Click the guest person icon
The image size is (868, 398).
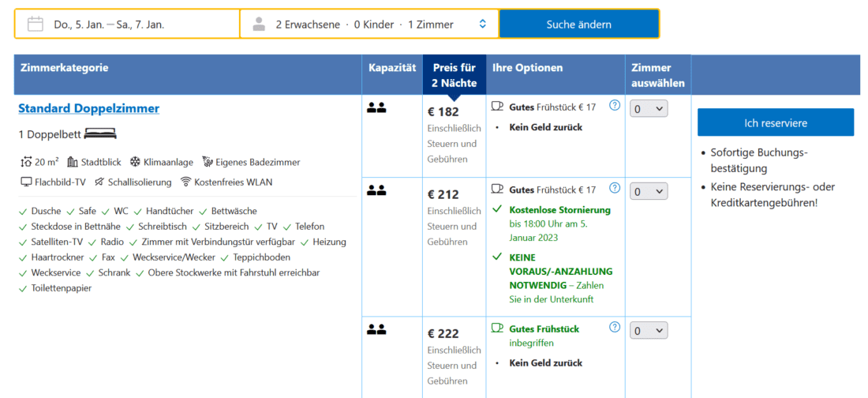pos(259,24)
